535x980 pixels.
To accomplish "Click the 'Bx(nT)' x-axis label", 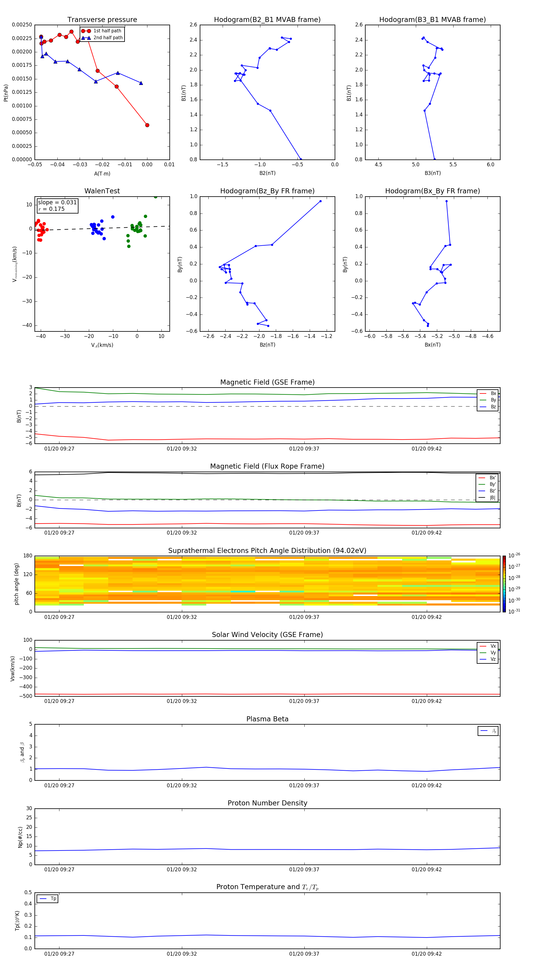I will click(x=432, y=345).
